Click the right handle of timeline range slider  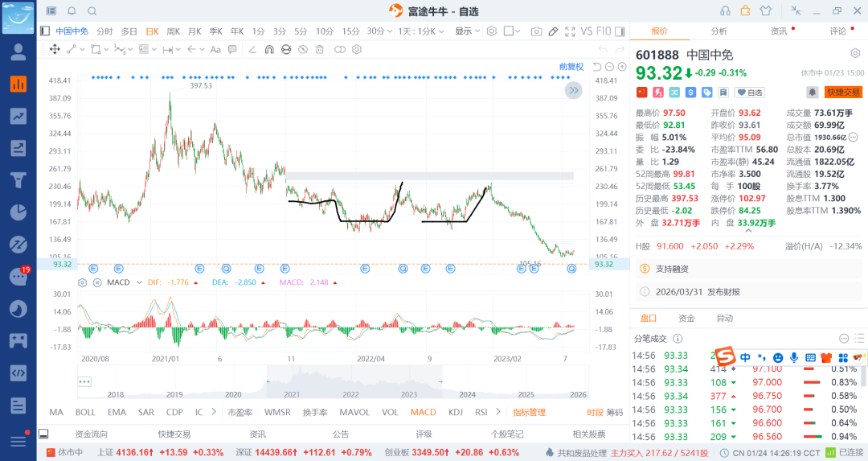tap(440, 382)
